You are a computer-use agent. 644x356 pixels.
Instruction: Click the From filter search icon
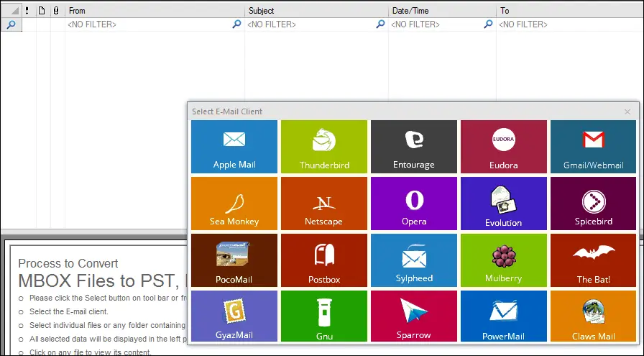click(x=237, y=24)
